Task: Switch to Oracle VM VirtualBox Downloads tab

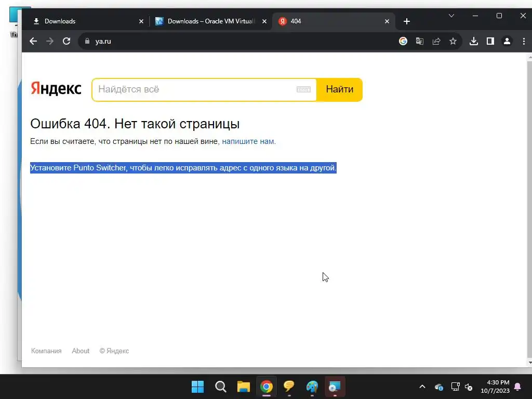Action: pos(210,21)
